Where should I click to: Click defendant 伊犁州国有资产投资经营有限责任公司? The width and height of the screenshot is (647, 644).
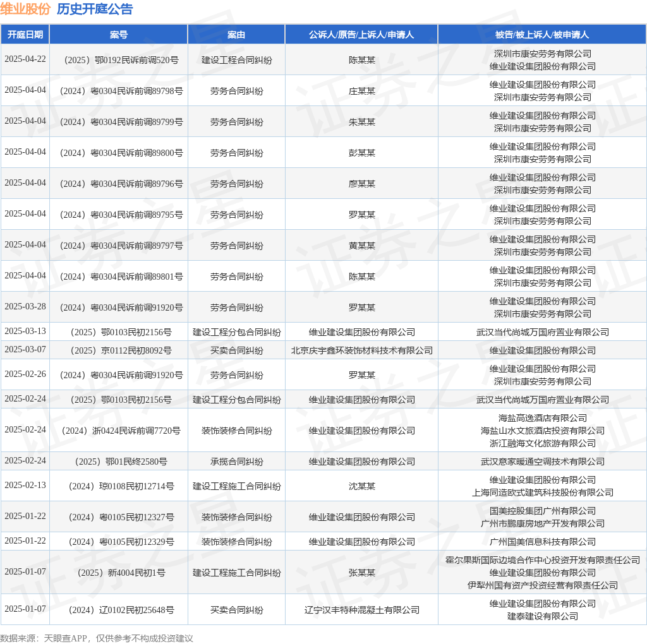point(543,585)
